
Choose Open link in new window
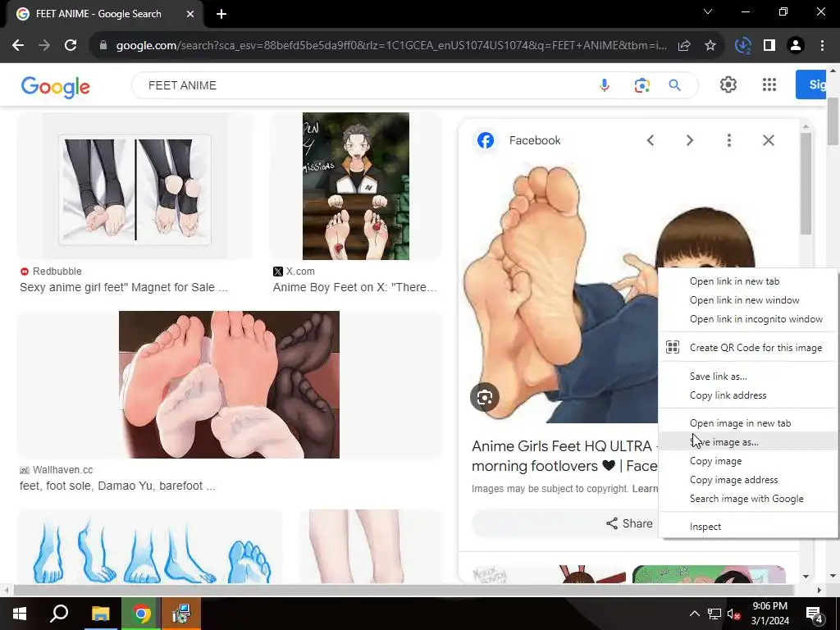(748, 300)
